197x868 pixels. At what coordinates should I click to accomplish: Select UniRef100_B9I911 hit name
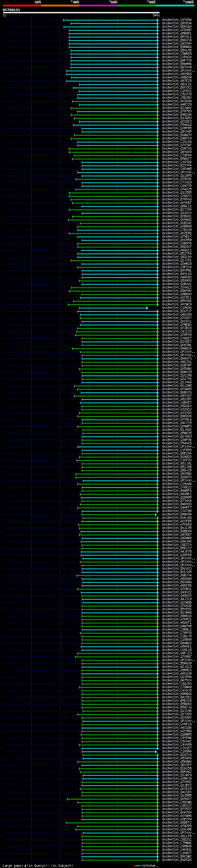[x=177, y=37]
